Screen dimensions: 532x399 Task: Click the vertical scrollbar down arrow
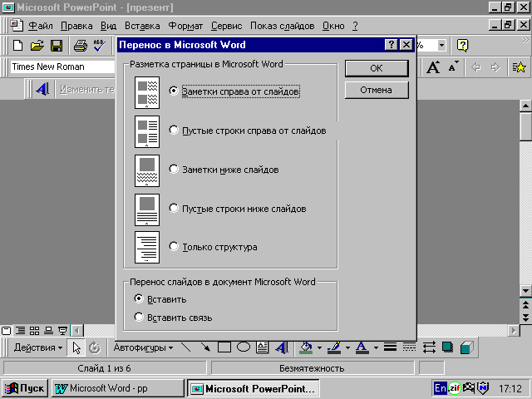pos(525,291)
